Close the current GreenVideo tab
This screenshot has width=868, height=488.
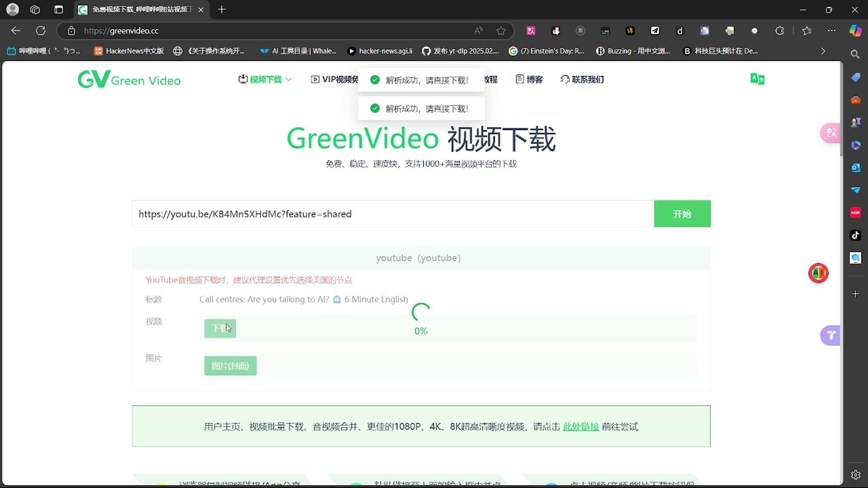(x=201, y=9)
